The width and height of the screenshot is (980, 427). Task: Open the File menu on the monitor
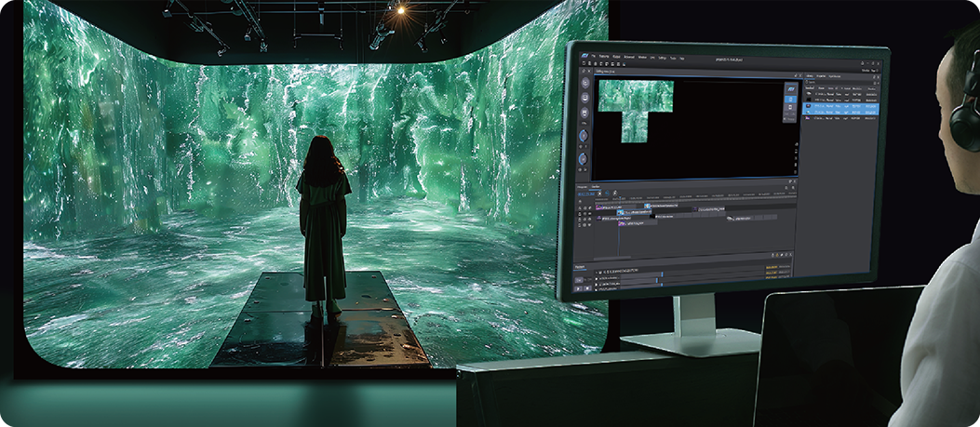pos(594,56)
